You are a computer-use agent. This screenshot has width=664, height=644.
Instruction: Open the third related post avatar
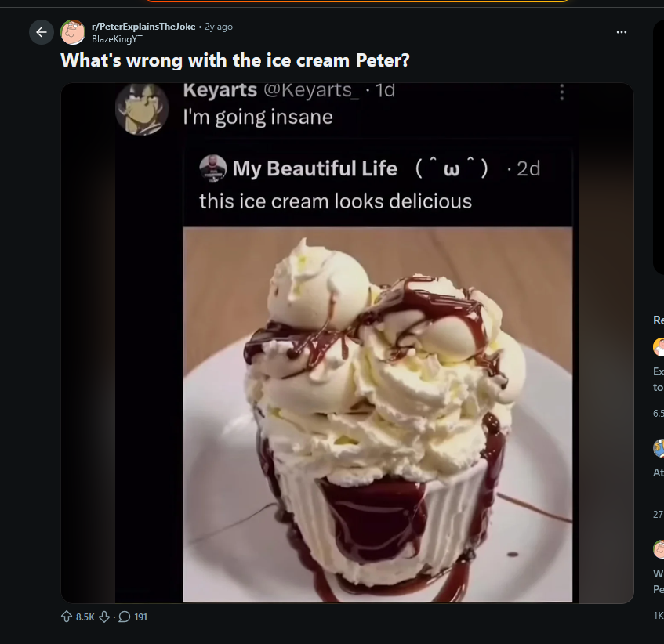coord(659,549)
